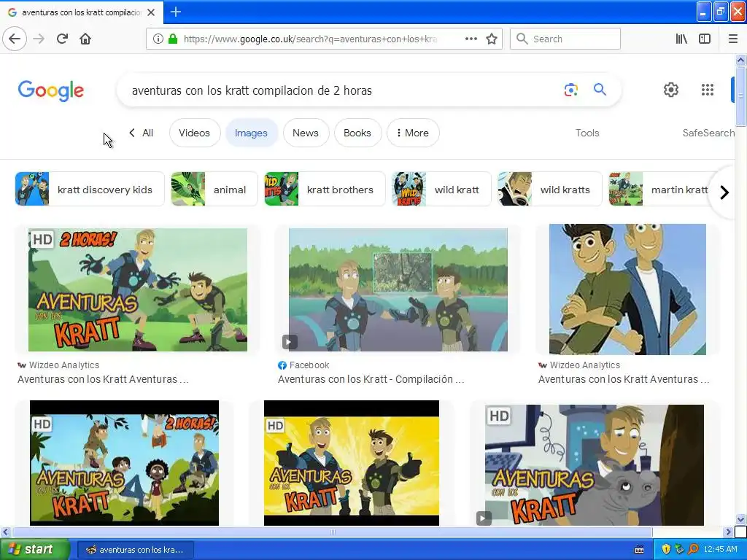Screen dimensions: 747x560
Task: Click the horizontal scrollbar right arrow
Action: pyautogui.click(x=729, y=532)
